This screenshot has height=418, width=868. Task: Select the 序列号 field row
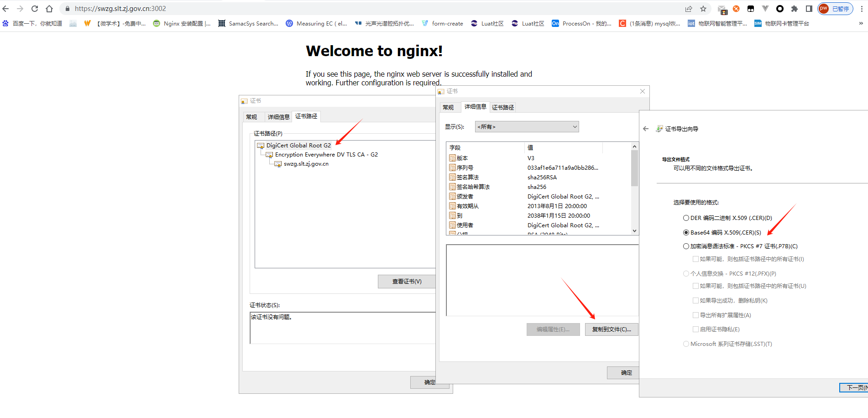(539, 168)
